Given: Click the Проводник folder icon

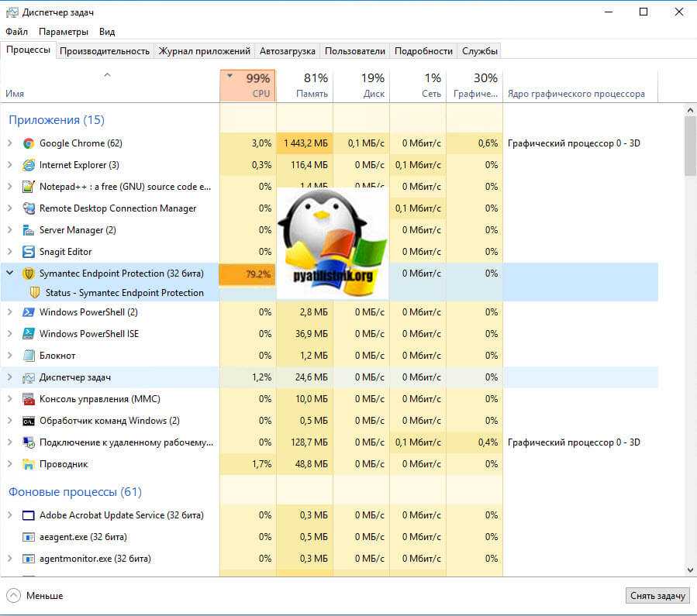Looking at the screenshot, I should 29,464.
